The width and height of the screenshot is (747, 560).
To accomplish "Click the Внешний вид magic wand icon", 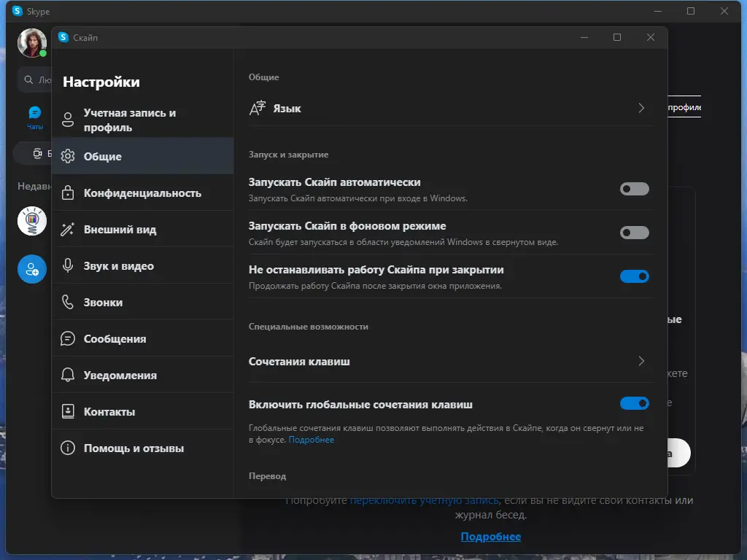I will (x=67, y=229).
